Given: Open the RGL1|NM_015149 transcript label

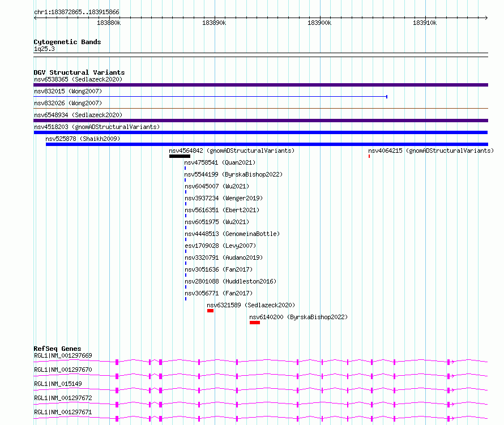Looking at the screenshot, I should [x=58, y=384].
